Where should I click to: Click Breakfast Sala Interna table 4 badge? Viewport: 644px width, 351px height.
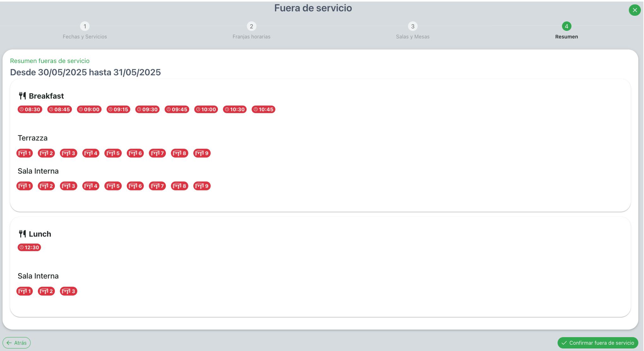[x=91, y=186]
